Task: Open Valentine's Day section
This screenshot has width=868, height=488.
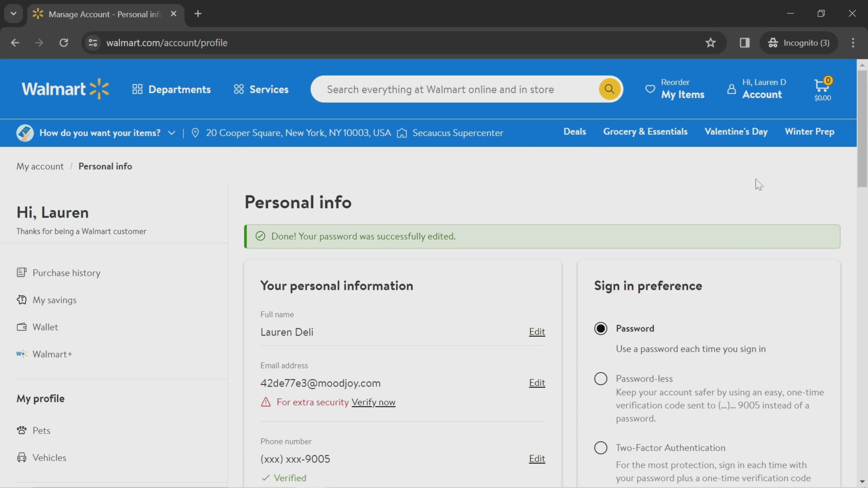Action: 736,132
